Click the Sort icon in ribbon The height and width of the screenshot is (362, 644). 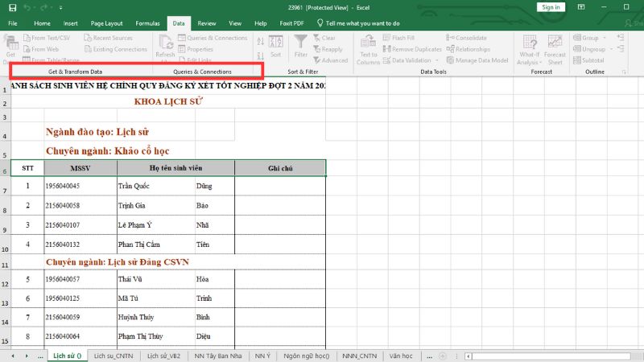click(x=275, y=43)
